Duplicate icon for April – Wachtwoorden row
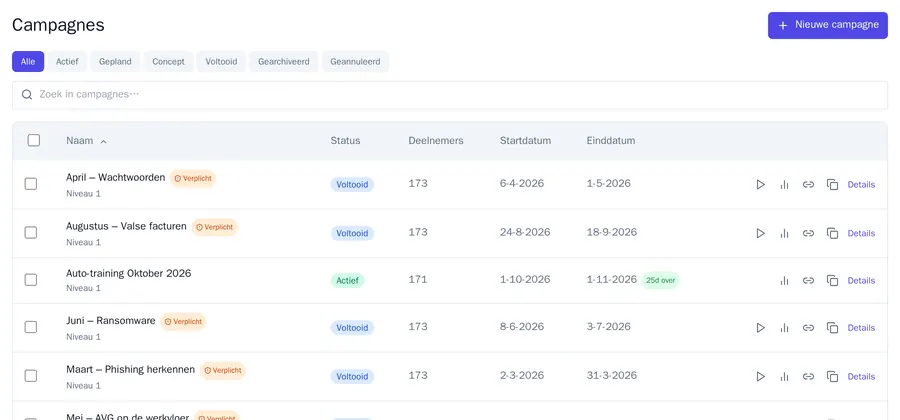 pos(832,185)
